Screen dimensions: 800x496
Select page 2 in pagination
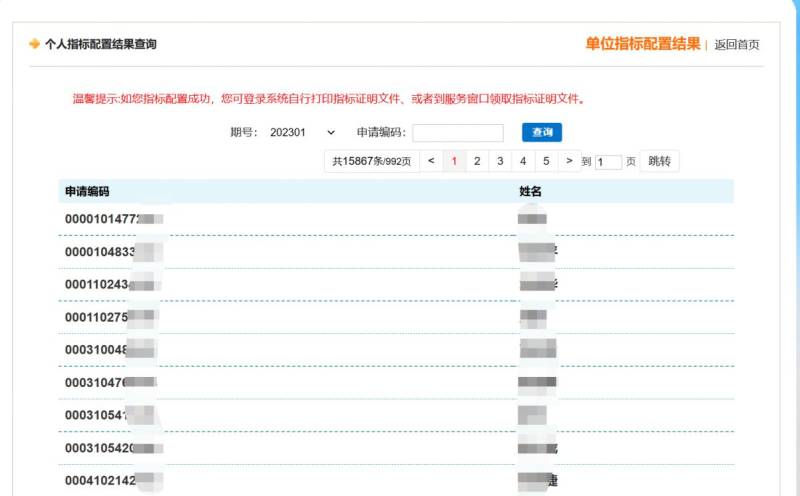point(477,161)
